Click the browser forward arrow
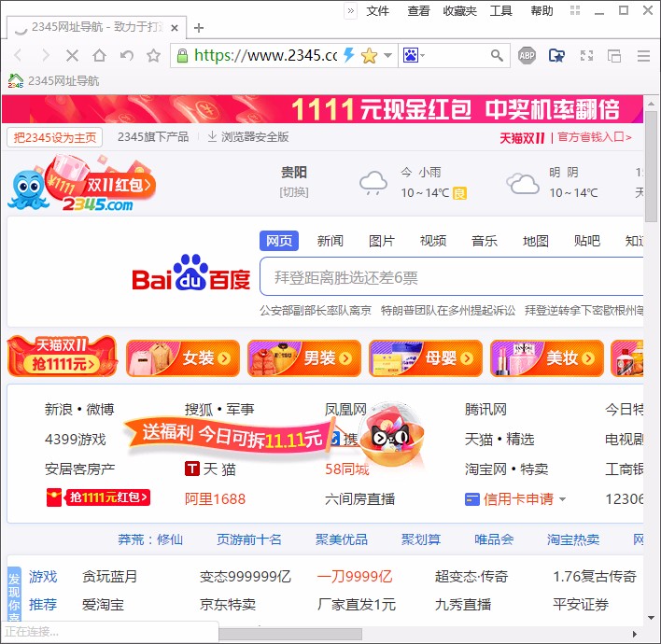Image resolution: width=661 pixels, height=644 pixels. 45,55
